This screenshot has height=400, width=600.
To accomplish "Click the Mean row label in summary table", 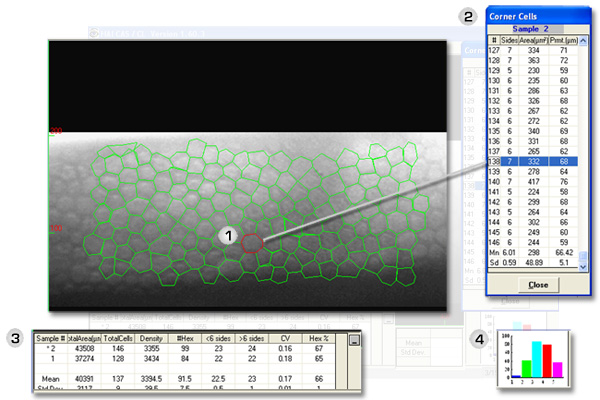I will click(x=51, y=379).
